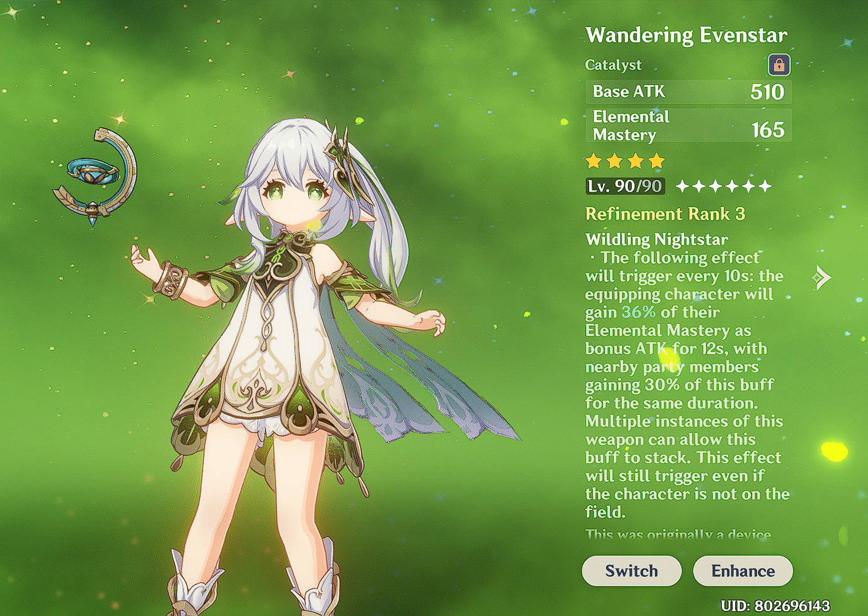Open the Enhance weapon menu
The image size is (868, 616).
point(743,571)
